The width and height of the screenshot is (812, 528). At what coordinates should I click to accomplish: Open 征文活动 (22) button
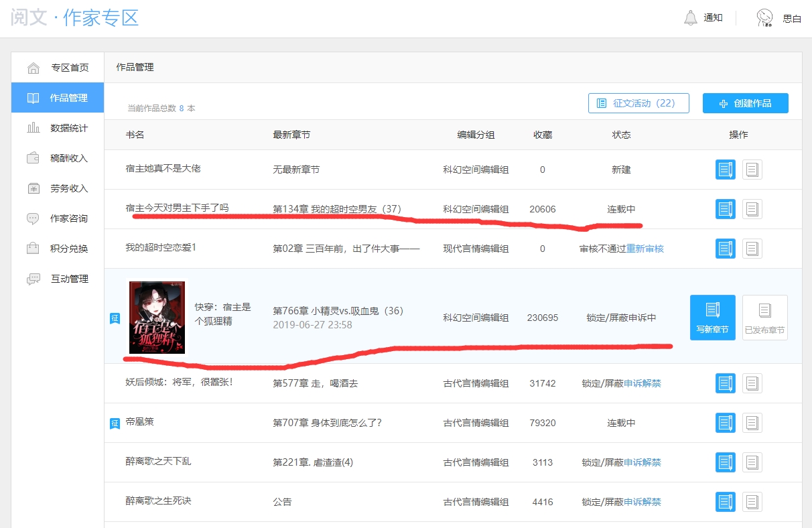coord(638,103)
